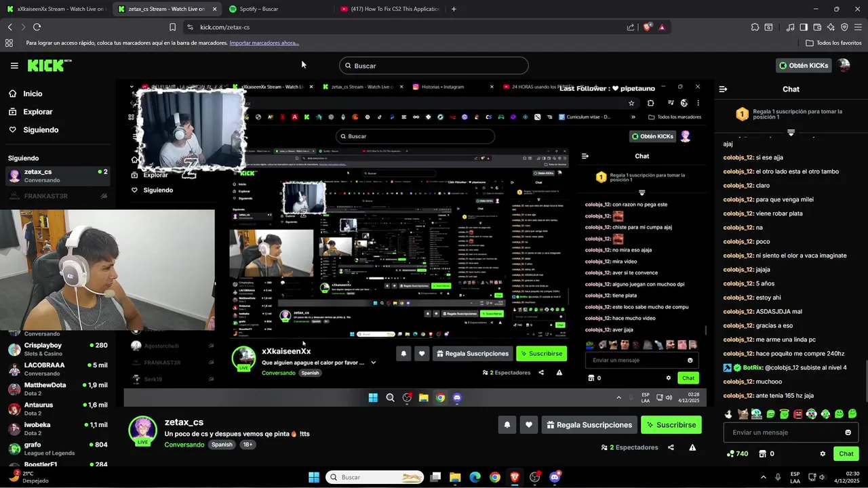Open Discord from the taskbar
868x488 pixels.
click(x=555, y=477)
